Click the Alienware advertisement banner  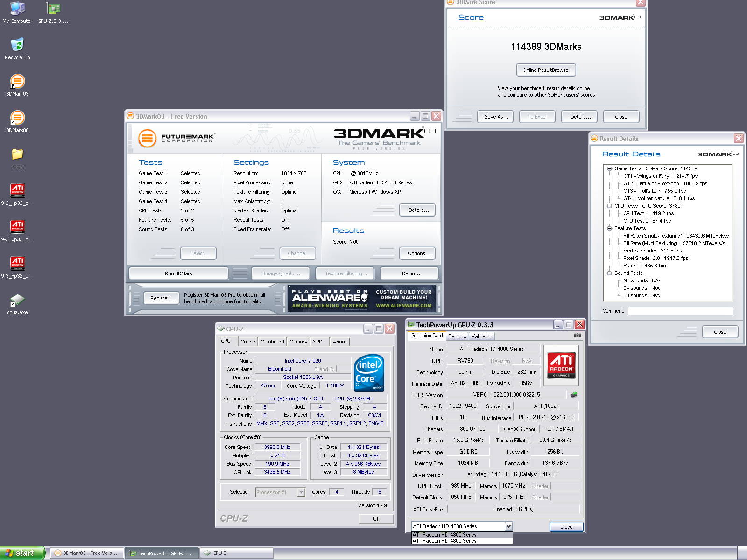point(362,299)
